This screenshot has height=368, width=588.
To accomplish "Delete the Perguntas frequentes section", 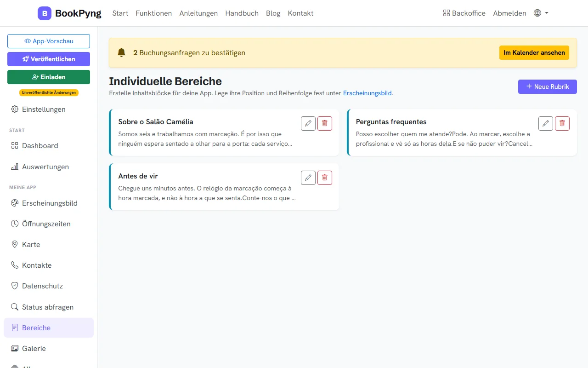I will 562,123.
